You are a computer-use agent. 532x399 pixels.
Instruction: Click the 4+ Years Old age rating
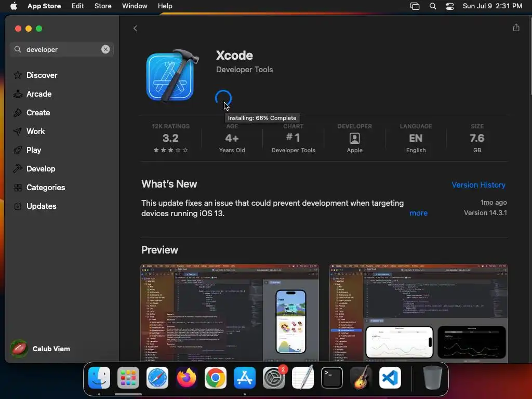[232, 139]
